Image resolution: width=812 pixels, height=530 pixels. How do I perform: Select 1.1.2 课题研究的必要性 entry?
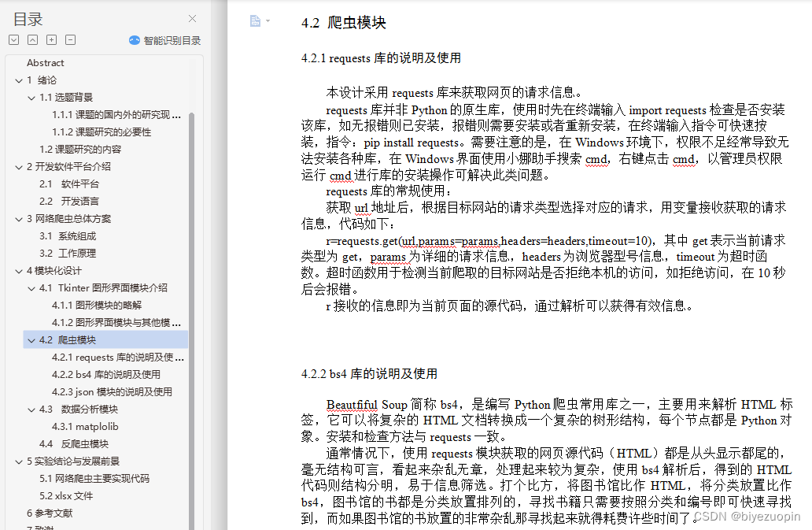[101, 132]
